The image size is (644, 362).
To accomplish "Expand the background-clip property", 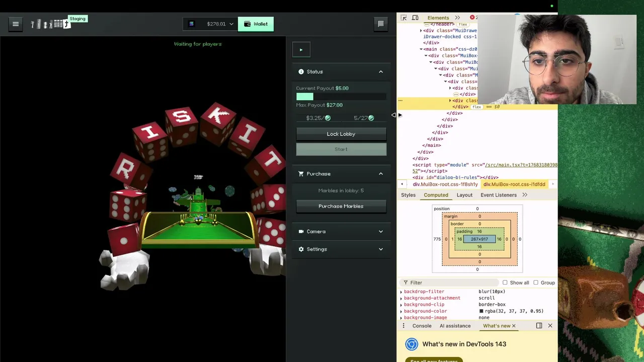I will [401, 305].
